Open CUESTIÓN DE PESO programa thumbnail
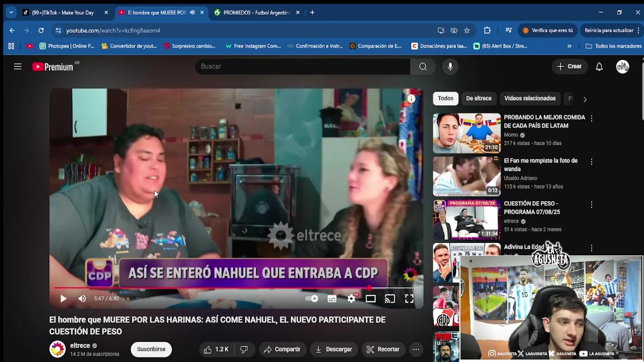The width and height of the screenshot is (644, 362). tap(467, 220)
